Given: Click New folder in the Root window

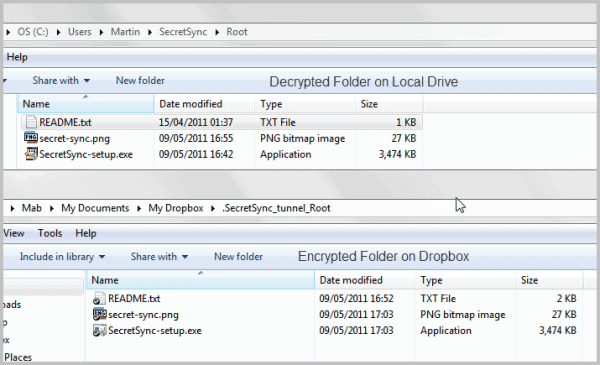Looking at the screenshot, I should pyautogui.click(x=140, y=81).
